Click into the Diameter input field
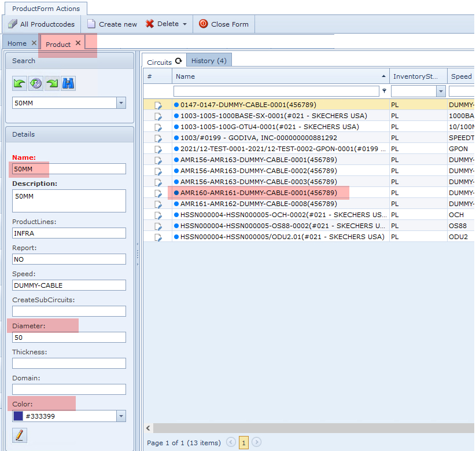This screenshot has width=476, height=451. [69, 337]
